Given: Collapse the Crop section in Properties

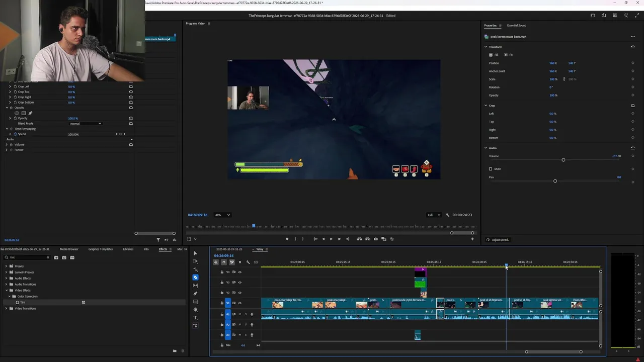Looking at the screenshot, I should click(486, 106).
